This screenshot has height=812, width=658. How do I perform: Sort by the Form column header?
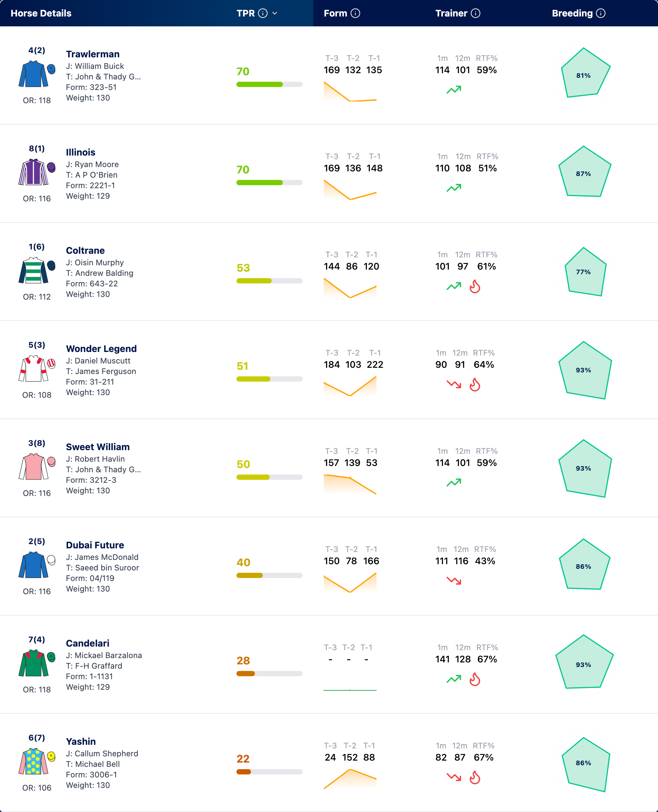click(335, 13)
